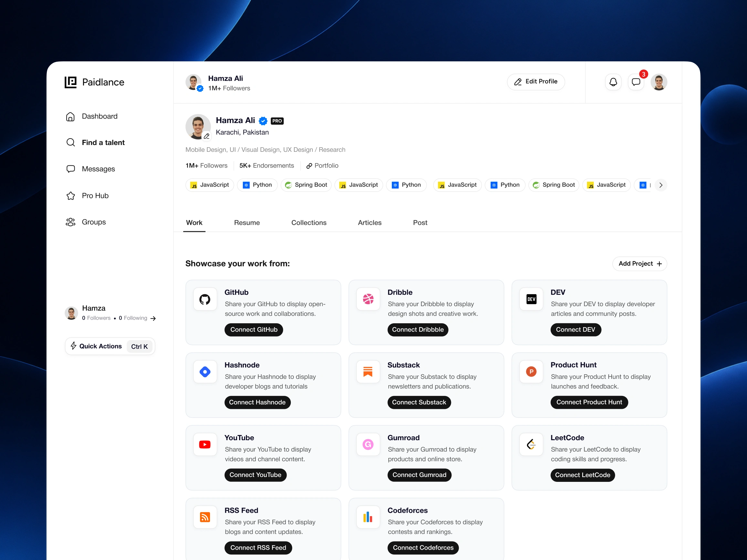The image size is (747, 560).
Task: Open Quick Actions Ctrl K box
Action: 110,346
